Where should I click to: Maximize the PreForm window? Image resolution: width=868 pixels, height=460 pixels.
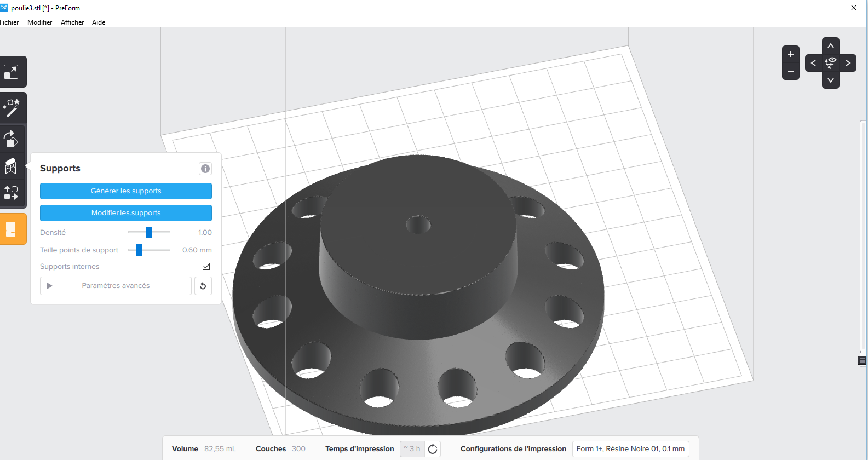(x=829, y=8)
